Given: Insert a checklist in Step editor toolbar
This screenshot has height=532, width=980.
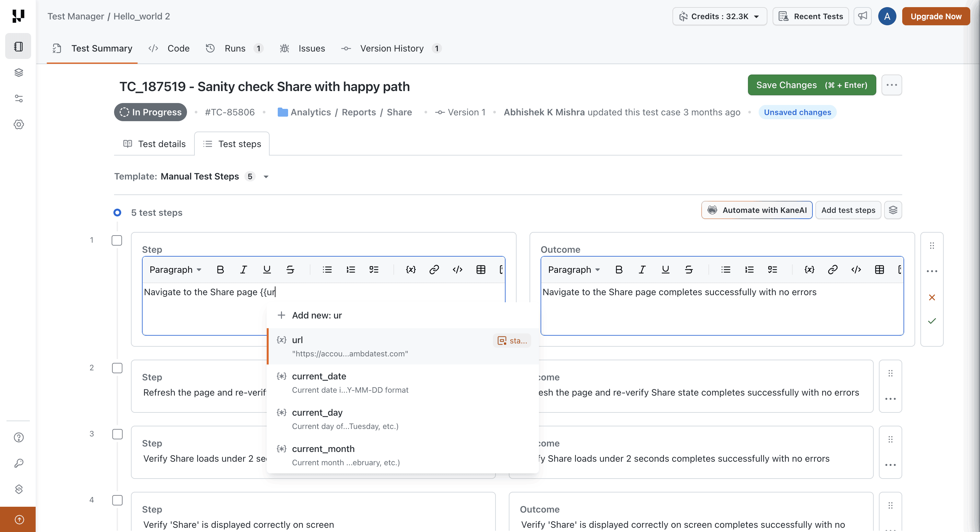Looking at the screenshot, I should click(x=374, y=270).
